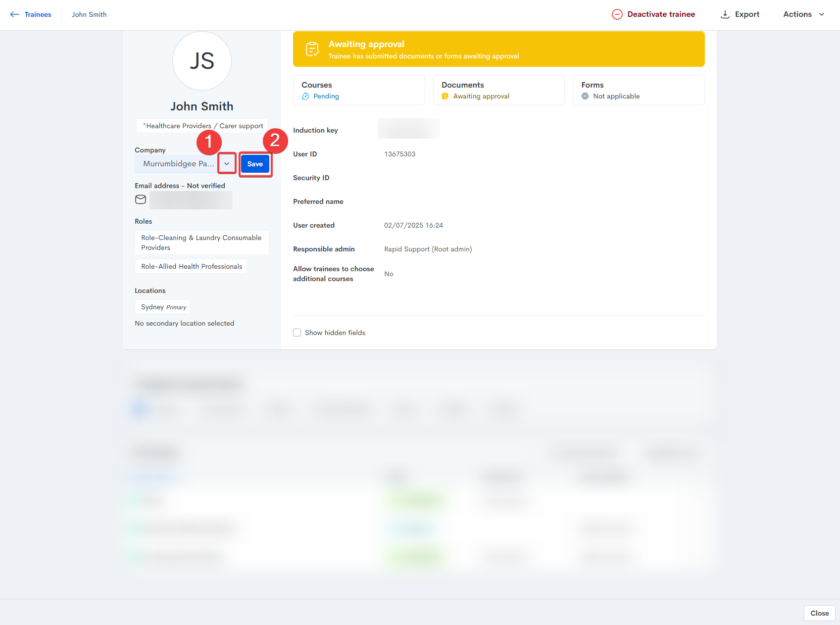Expand the Company dropdown chevron
The width and height of the screenshot is (840, 625).
[227, 164]
